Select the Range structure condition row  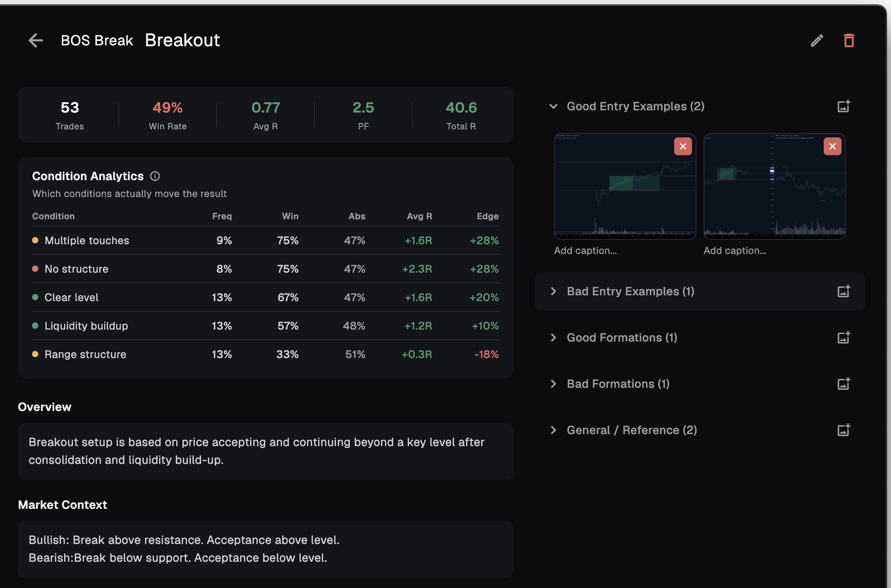point(266,354)
